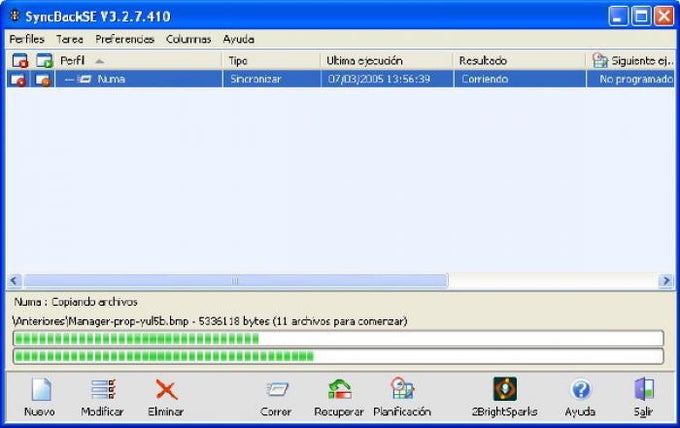
Task: Click the first status icon in Numa row
Action: coord(18,79)
